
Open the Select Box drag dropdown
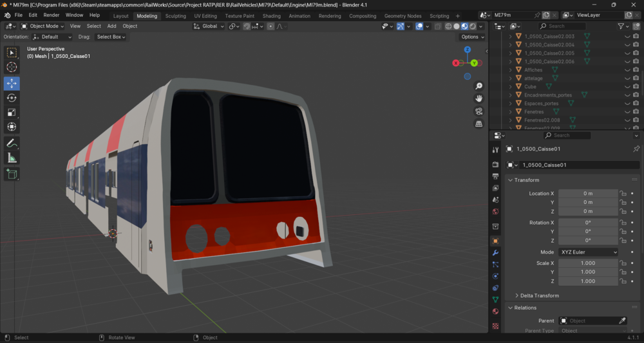(x=111, y=37)
